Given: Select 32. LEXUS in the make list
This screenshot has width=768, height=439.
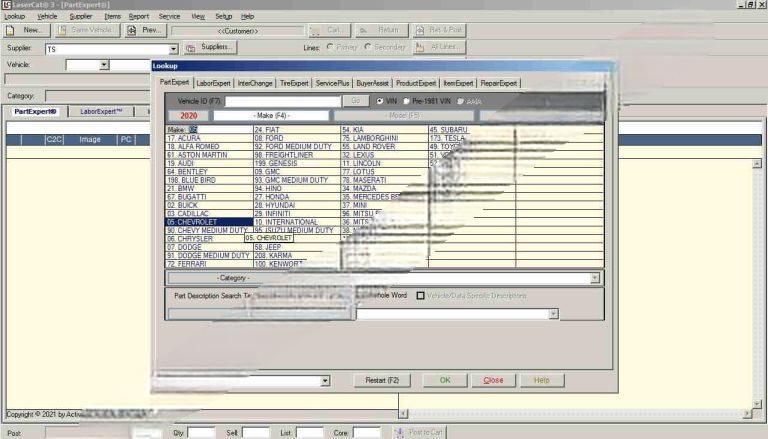Looking at the screenshot, I should 384,155.
